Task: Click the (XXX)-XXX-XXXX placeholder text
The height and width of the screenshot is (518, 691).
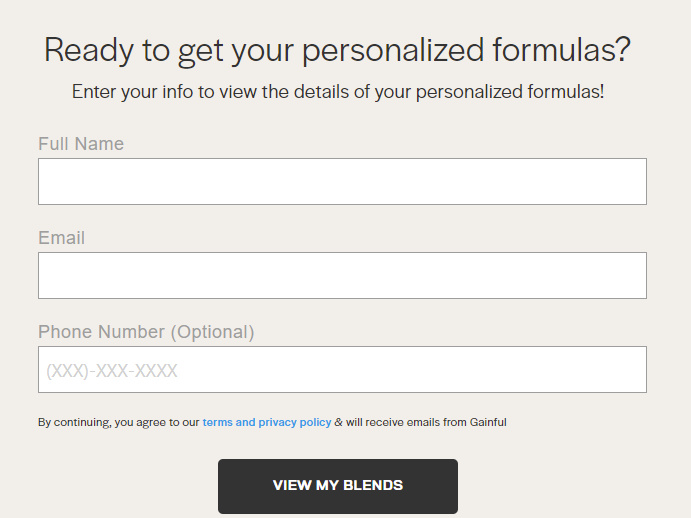Action: 112,372
